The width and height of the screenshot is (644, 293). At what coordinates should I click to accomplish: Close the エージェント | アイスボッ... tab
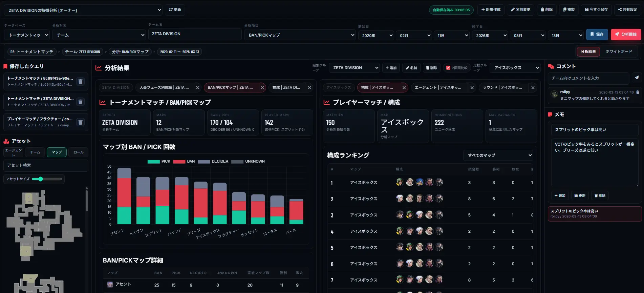(472, 87)
